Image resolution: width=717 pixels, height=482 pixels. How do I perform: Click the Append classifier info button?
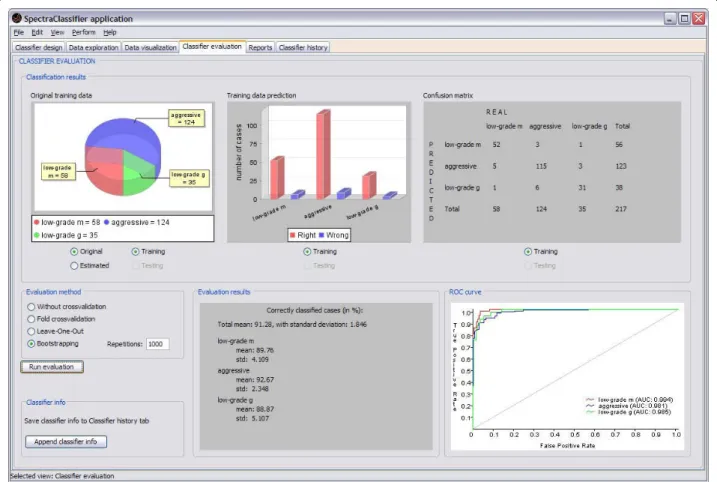point(65,442)
